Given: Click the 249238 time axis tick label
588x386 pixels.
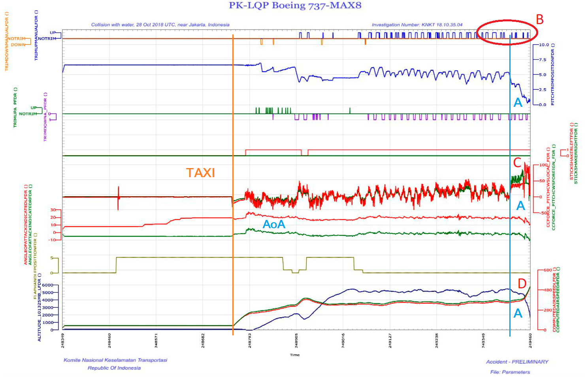Looking at the screenshot, I should point(437,341).
